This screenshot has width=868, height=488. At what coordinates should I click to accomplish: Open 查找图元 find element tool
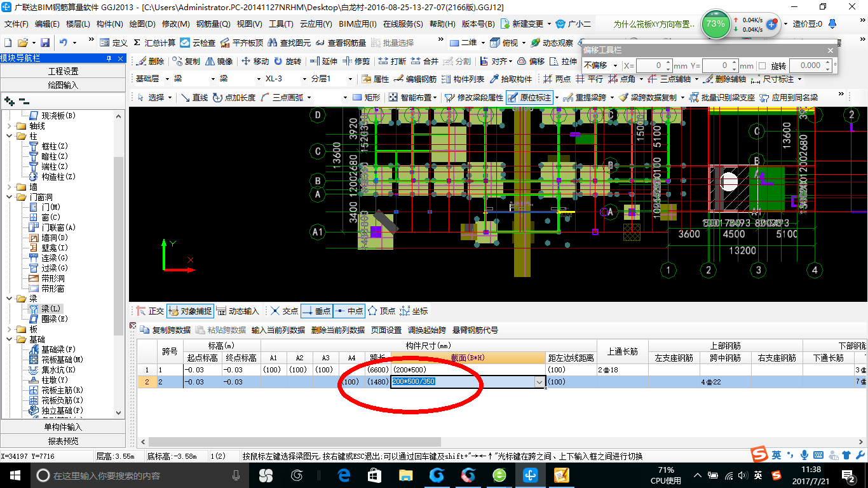coord(290,43)
